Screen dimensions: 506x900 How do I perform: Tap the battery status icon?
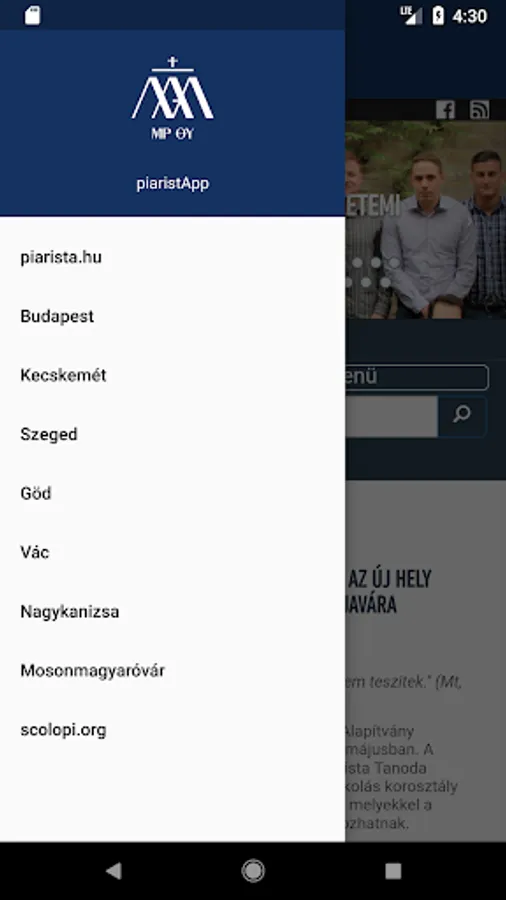[x=438, y=15]
